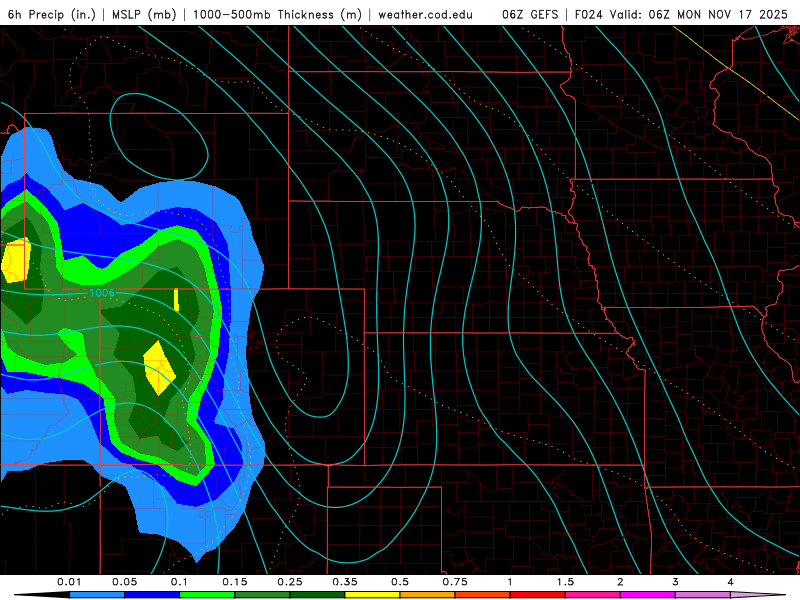Select the light orange legend swatch after 0.5
The width and height of the screenshot is (800, 600).
(428, 595)
